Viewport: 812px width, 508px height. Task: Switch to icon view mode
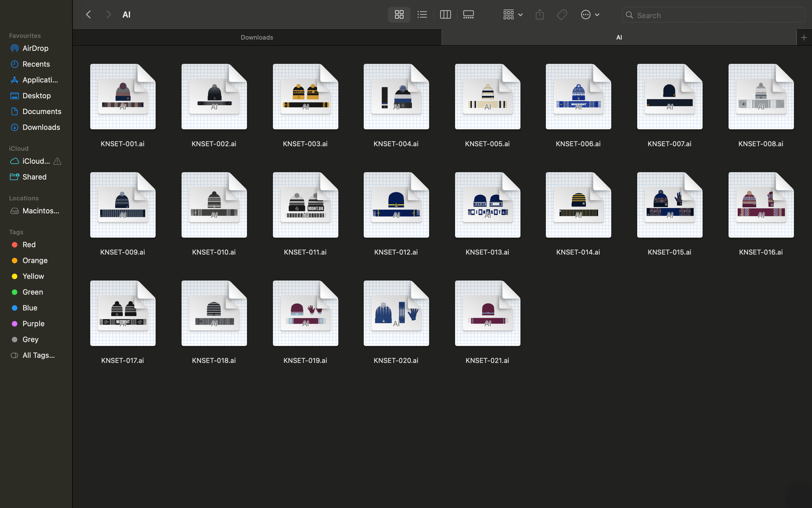click(399, 15)
